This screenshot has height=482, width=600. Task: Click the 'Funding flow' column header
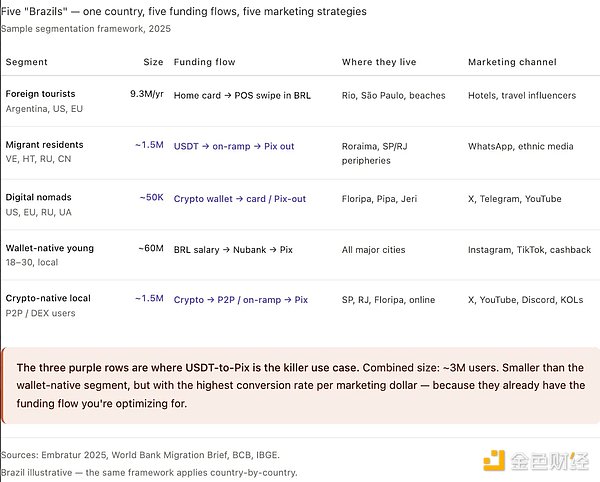point(204,62)
